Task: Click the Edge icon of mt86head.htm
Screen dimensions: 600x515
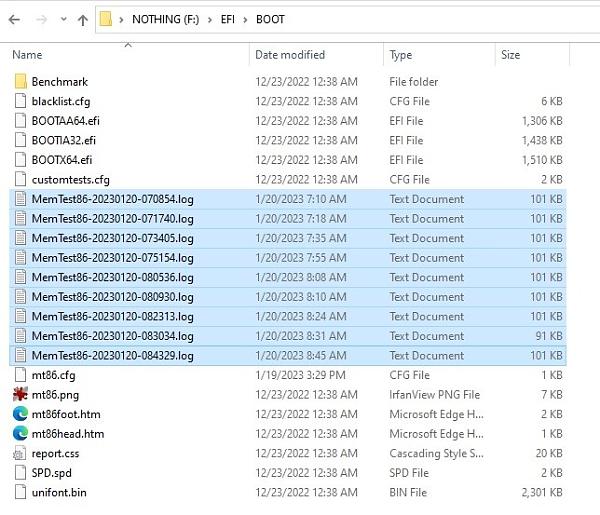Action: tap(20, 434)
